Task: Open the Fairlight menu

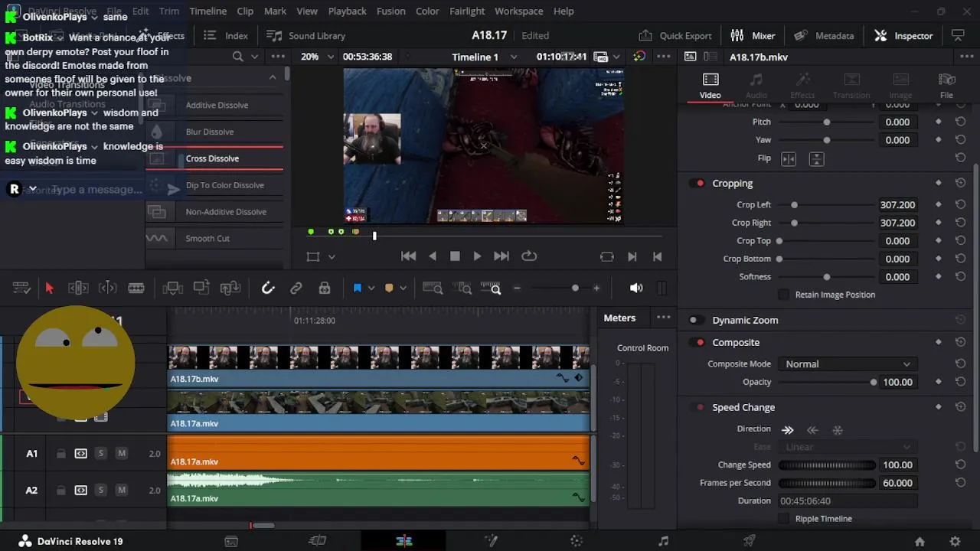Action: tap(467, 11)
